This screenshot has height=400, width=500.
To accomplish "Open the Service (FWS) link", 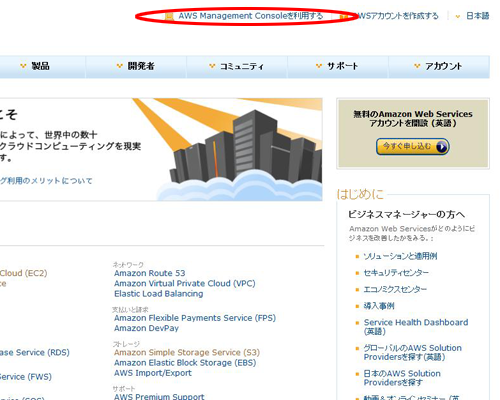I will tap(26, 377).
